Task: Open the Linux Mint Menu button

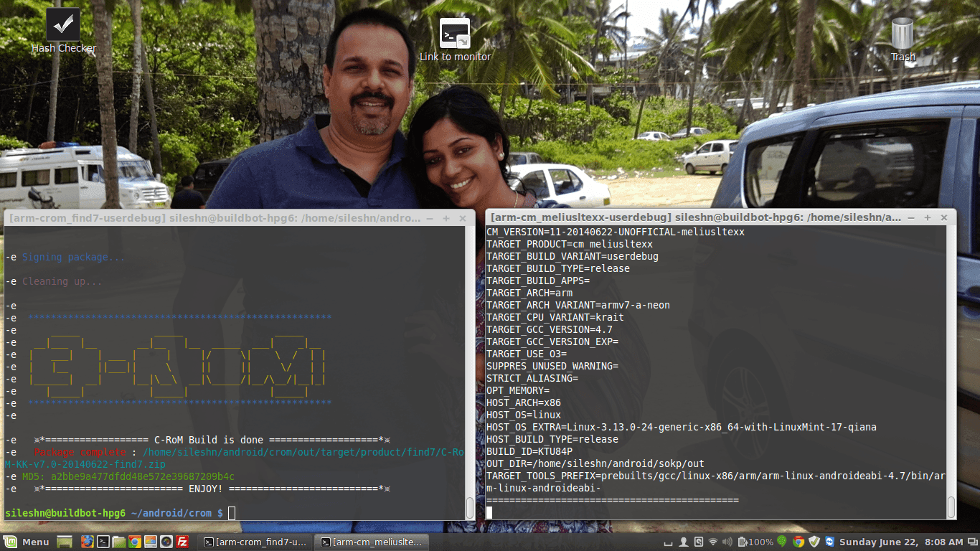Action: [x=26, y=542]
